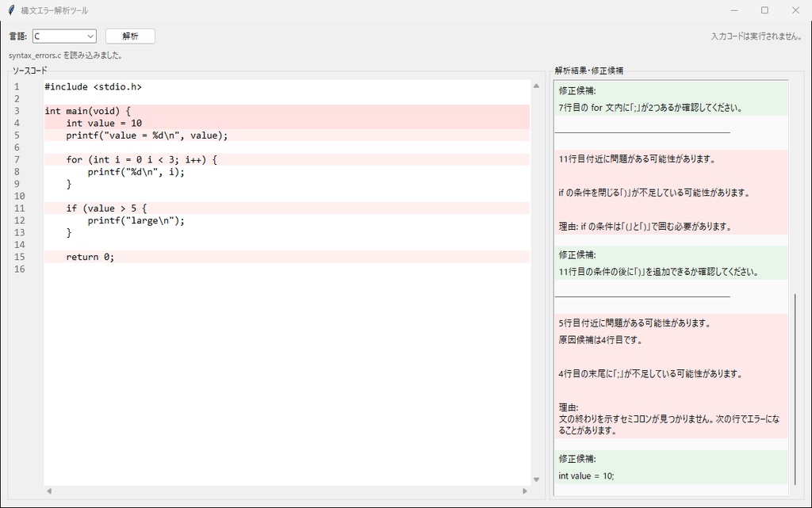Click the line 'printf("value = %d\n", value);'
This screenshot has height=508, width=812.
[147, 136]
